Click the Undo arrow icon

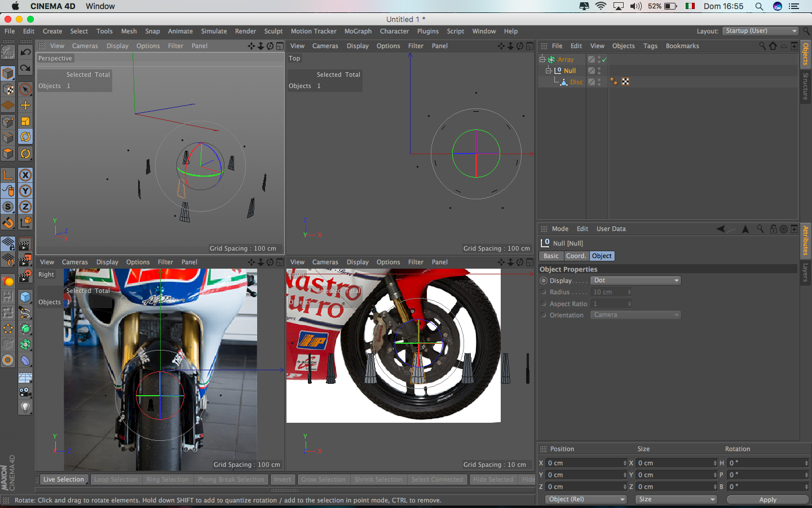point(25,52)
